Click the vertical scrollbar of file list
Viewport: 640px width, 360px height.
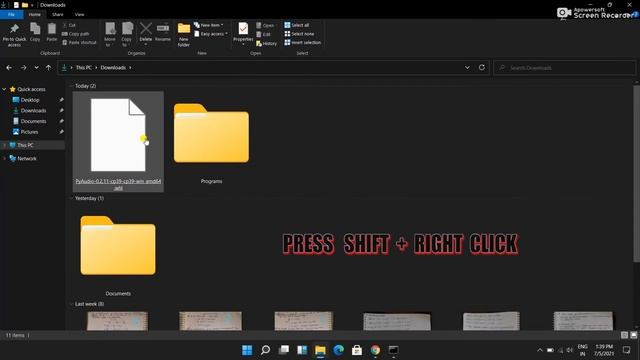pyautogui.click(x=636, y=173)
